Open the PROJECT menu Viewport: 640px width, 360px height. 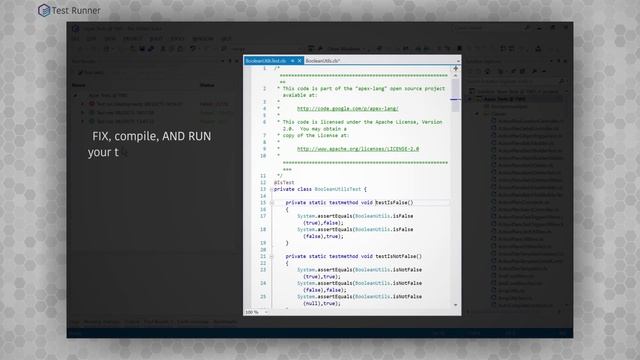tap(133, 39)
